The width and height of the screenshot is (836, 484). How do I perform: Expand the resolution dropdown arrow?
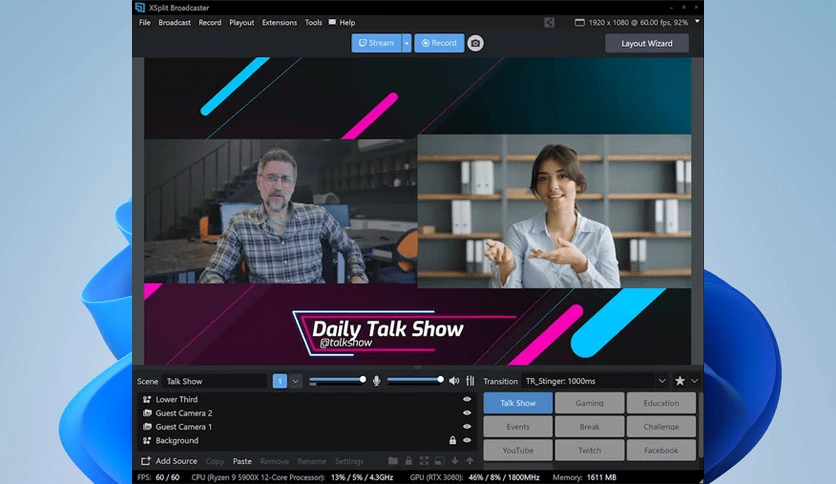697,22
